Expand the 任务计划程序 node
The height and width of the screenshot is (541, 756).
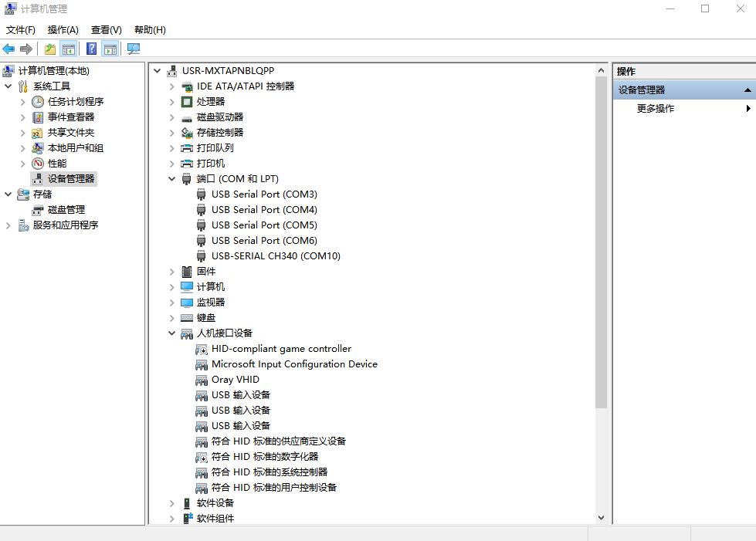(x=22, y=102)
